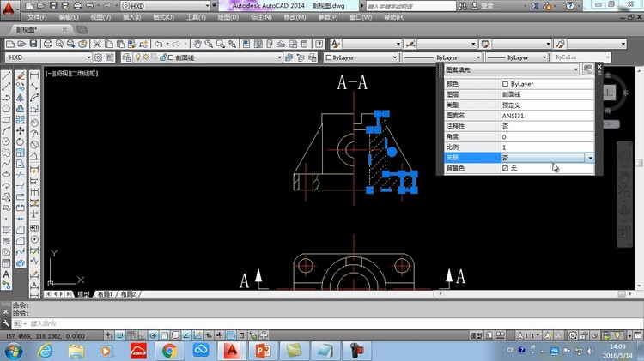Expand the layer list dropdown
Viewport: 644px width, 361px height.
(279, 57)
